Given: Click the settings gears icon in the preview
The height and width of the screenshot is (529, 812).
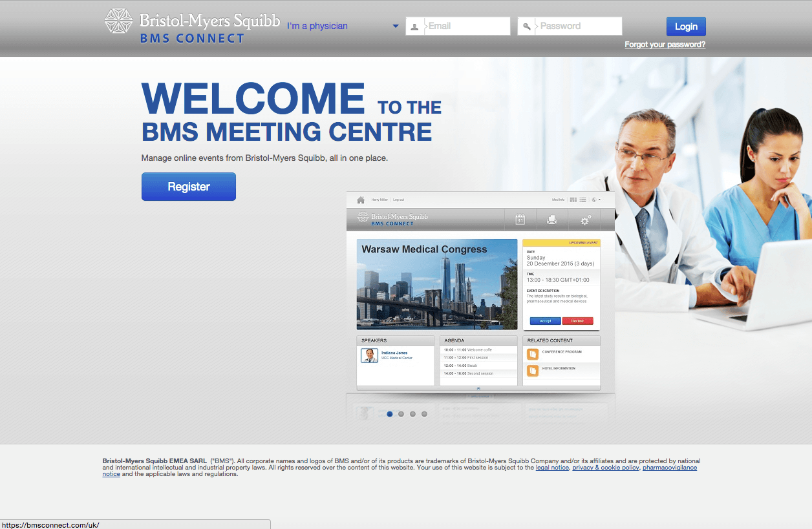Looking at the screenshot, I should click(585, 220).
